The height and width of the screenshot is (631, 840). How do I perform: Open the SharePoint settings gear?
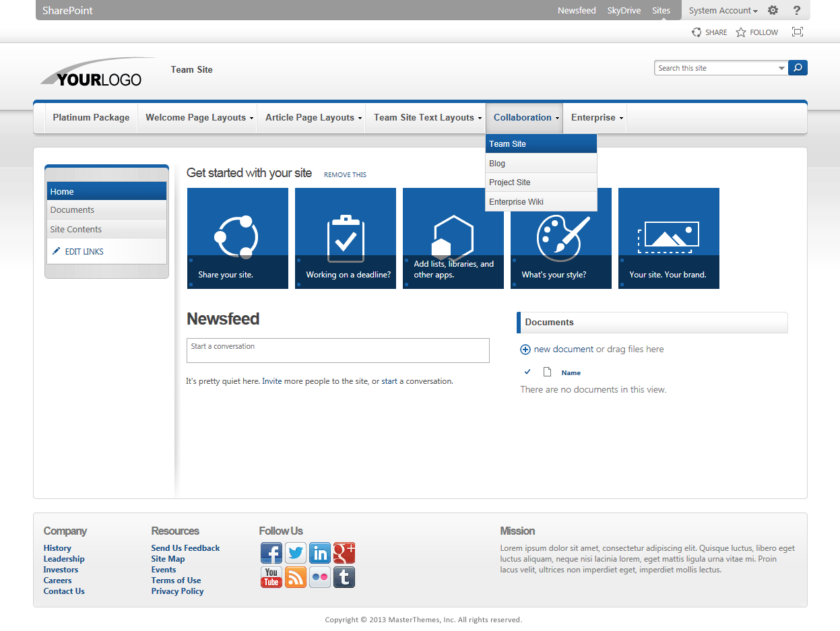pyautogui.click(x=773, y=10)
